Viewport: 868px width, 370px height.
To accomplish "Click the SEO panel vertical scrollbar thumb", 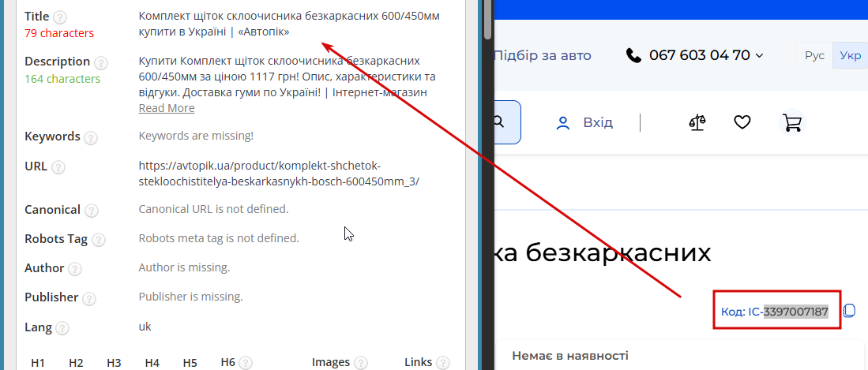I will point(487,20).
